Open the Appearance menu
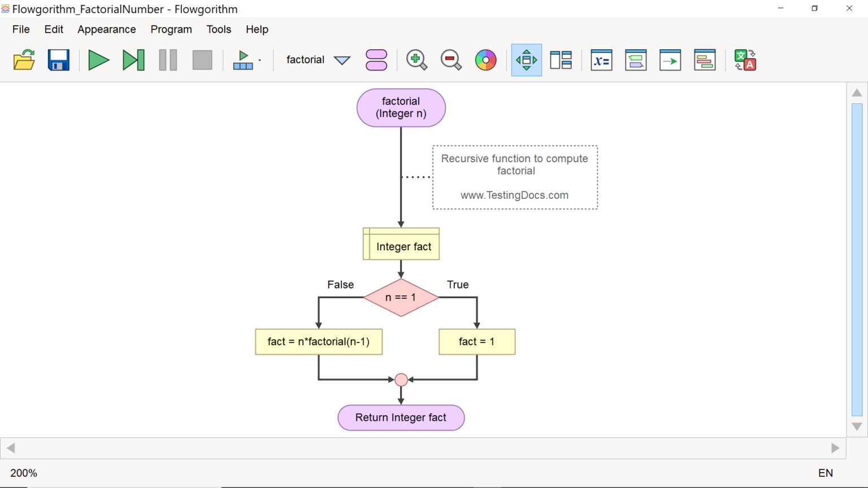This screenshot has width=868, height=488. tap(106, 29)
